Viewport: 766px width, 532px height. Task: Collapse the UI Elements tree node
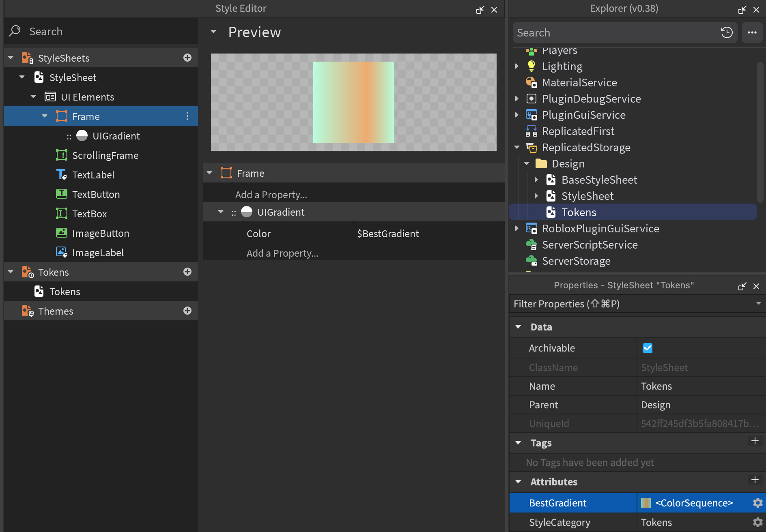pyautogui.click(x=34, y=97)
